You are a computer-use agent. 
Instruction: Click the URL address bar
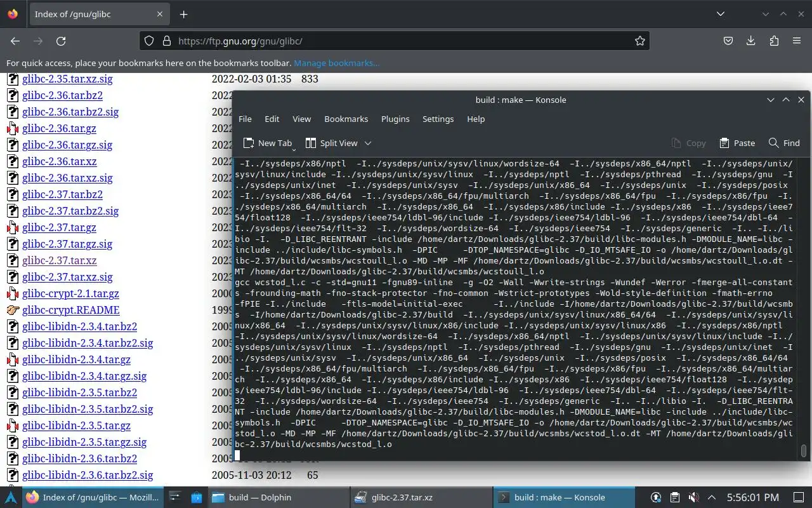393,41
